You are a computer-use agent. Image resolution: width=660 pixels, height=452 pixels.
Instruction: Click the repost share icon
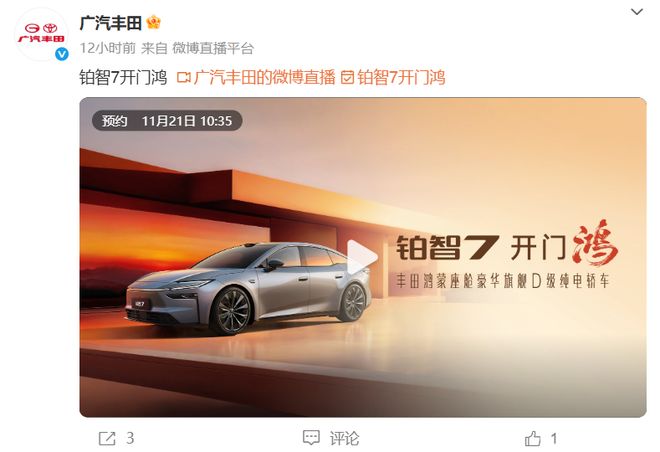[107, 439]
